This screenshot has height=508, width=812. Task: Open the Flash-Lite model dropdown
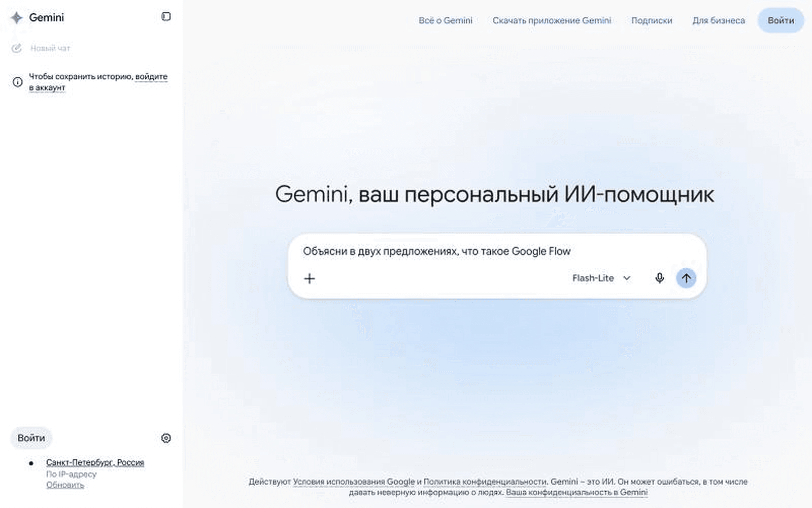[601, 278]
